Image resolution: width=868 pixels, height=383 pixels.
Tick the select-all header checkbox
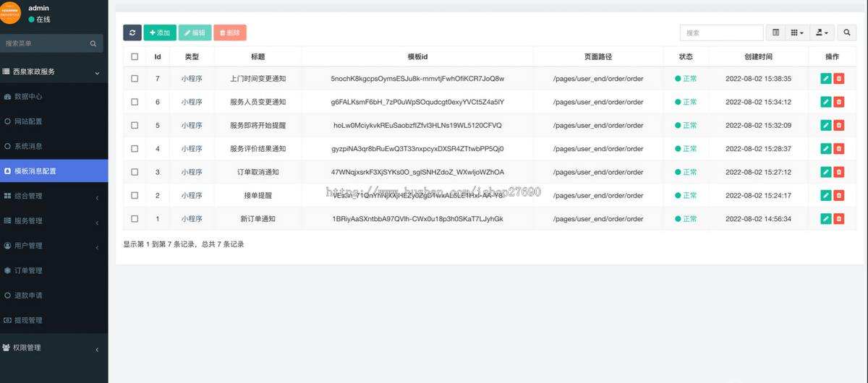pos(135,56)
